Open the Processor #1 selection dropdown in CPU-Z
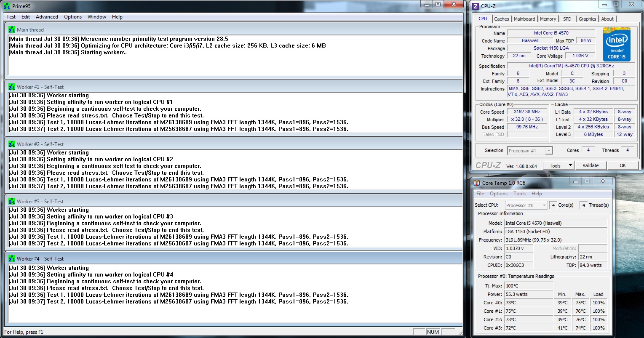This screenshot has height=338, width=644. click(x=530, y=150)
